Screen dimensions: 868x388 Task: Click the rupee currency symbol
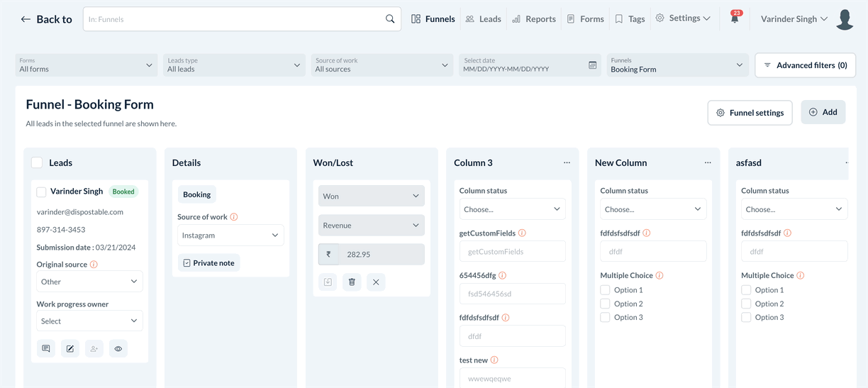point(328,254)
